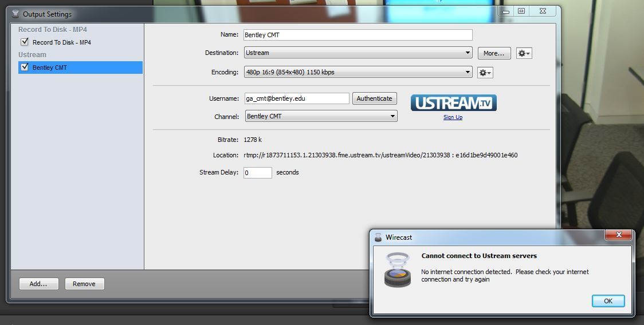
Task: Click into the Username field
Action: 297,98
